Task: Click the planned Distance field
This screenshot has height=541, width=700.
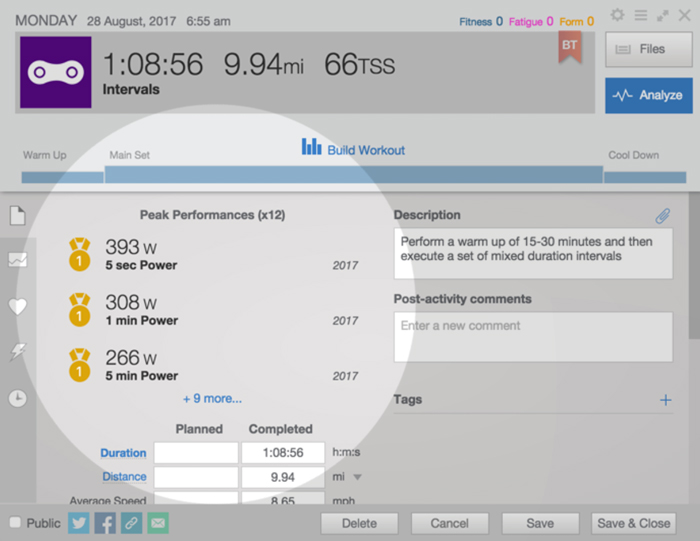Action: tap(196, 477)
